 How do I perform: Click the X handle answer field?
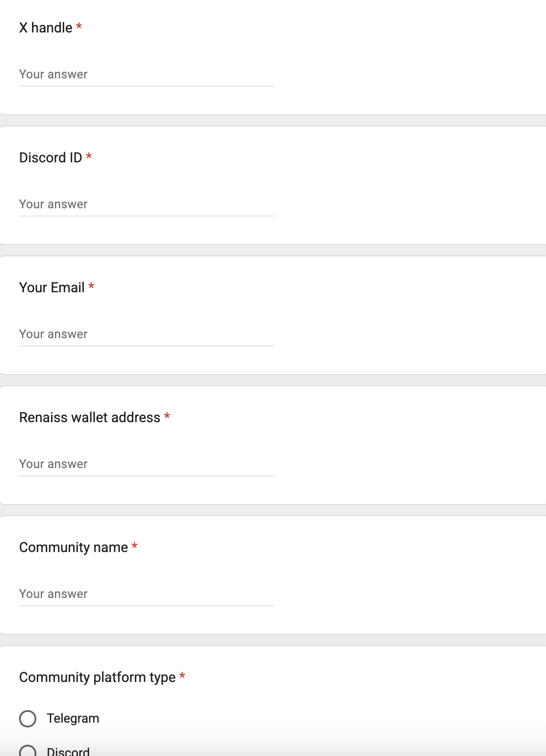tap(146, 74)
